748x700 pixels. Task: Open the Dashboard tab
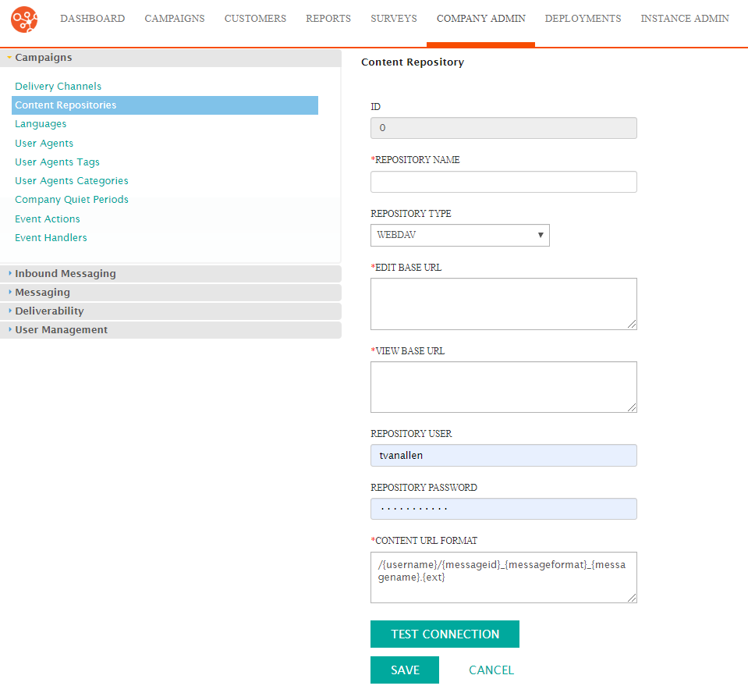(x=93, y=19)
